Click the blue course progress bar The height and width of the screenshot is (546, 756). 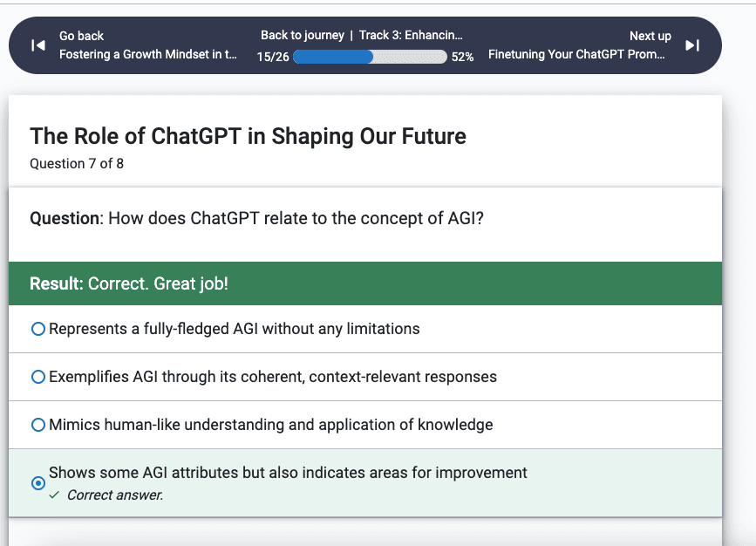[370, 57]
